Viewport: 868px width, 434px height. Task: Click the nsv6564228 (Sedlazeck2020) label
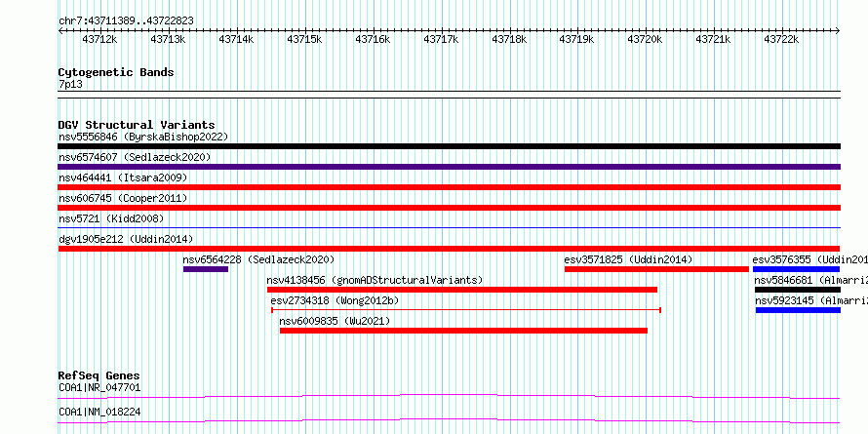pos(258,259)
